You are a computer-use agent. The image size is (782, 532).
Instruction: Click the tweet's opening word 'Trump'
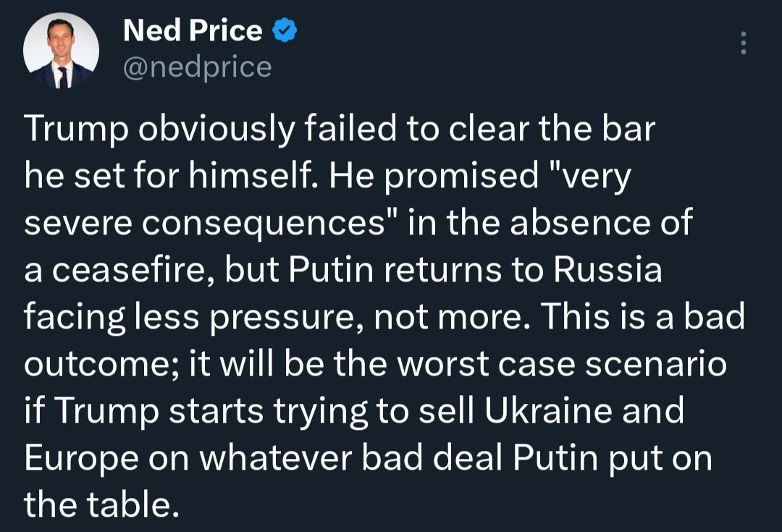pos(76,130)
